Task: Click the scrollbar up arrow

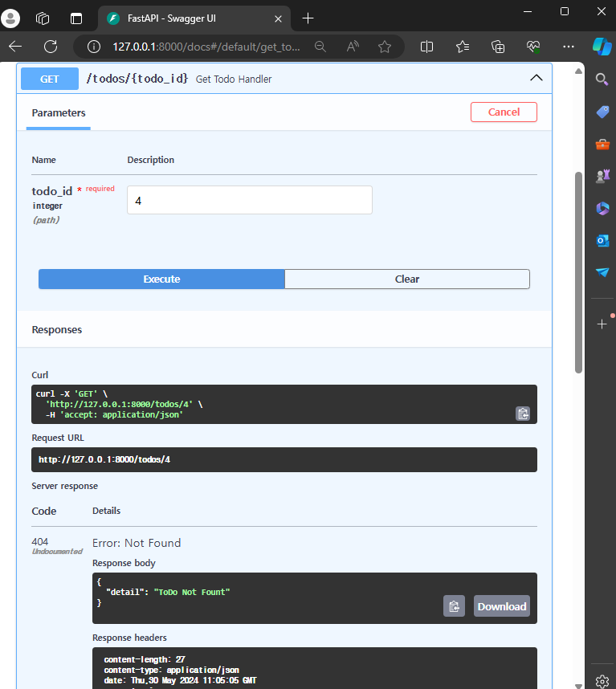Action: (x=578, y=71)
